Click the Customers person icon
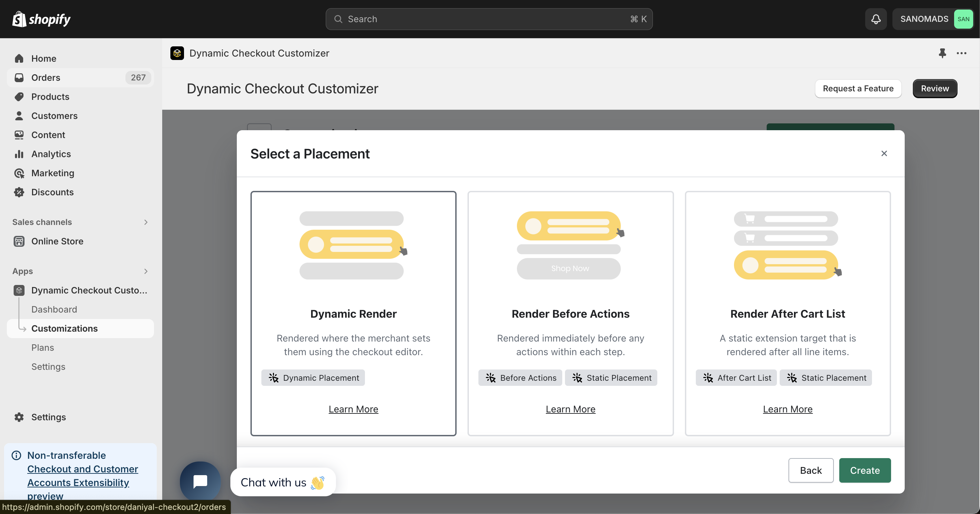Image resolution: width=980 pixels, height=514 pixels. click(19, 116)
